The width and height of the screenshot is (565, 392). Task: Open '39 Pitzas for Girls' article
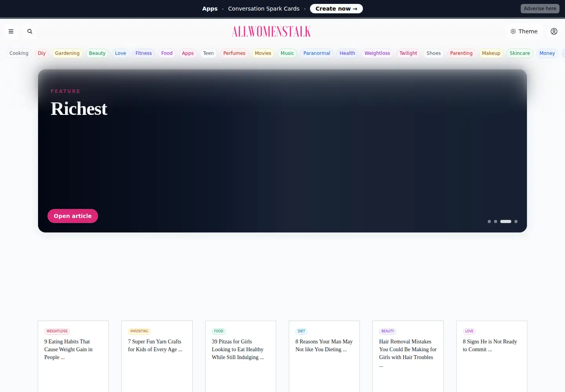pos(238,349)
